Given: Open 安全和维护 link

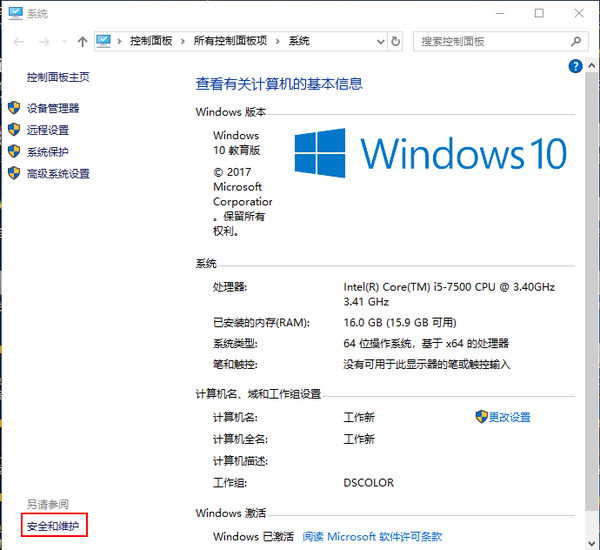Looking at the screenshot, I should 53,526.
